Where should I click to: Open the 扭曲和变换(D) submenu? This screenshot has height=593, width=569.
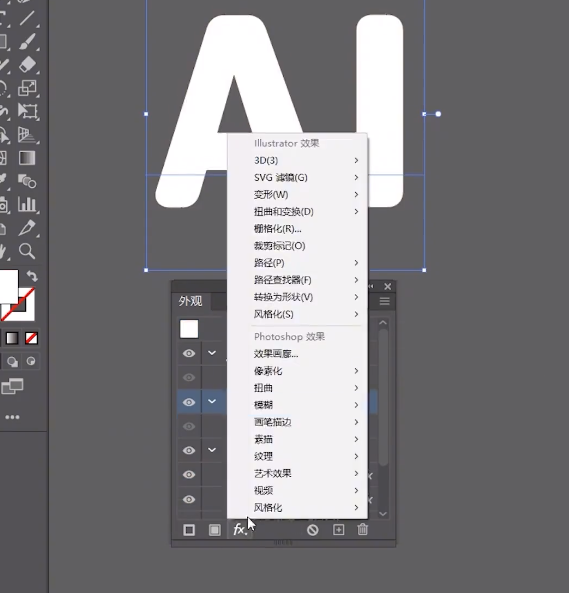coord(297,211)
